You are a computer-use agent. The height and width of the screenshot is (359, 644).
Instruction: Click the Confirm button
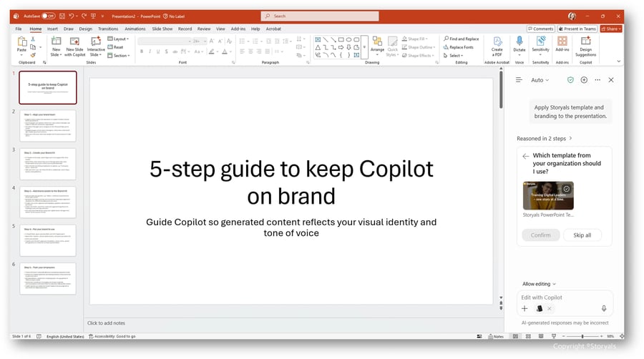540,235
